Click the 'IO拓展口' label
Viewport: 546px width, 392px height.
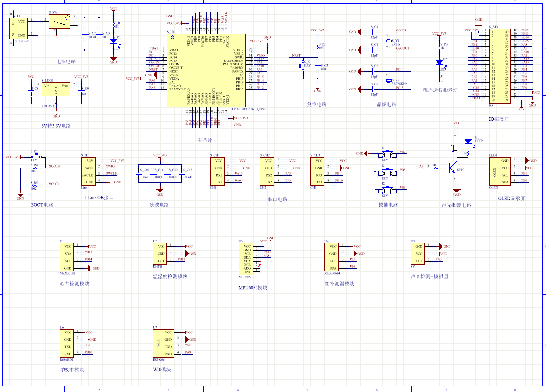499,119
